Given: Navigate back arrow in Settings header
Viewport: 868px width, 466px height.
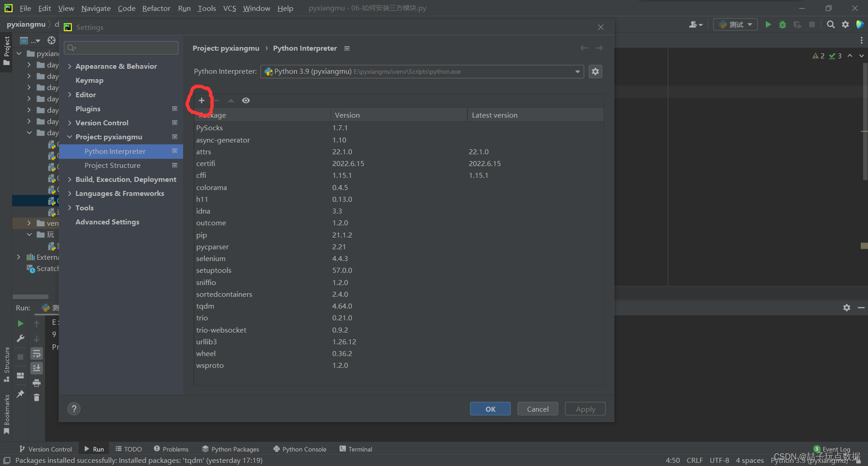Looking at the screenshot, I should (x=584, y=48).
